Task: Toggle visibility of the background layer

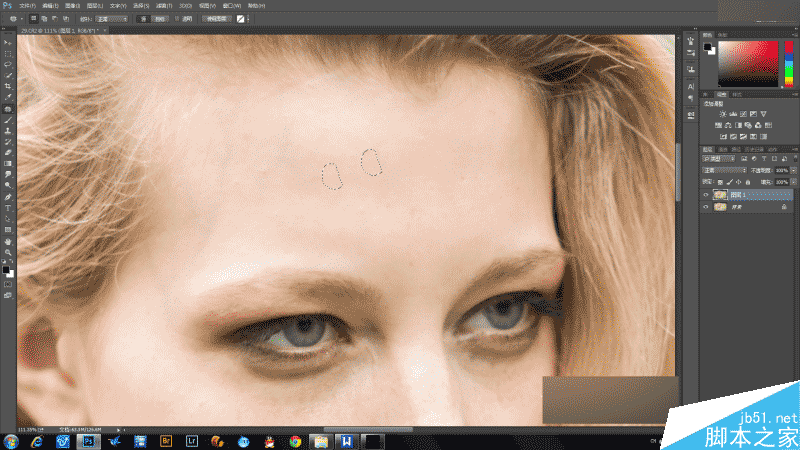Action: (706, 207)
